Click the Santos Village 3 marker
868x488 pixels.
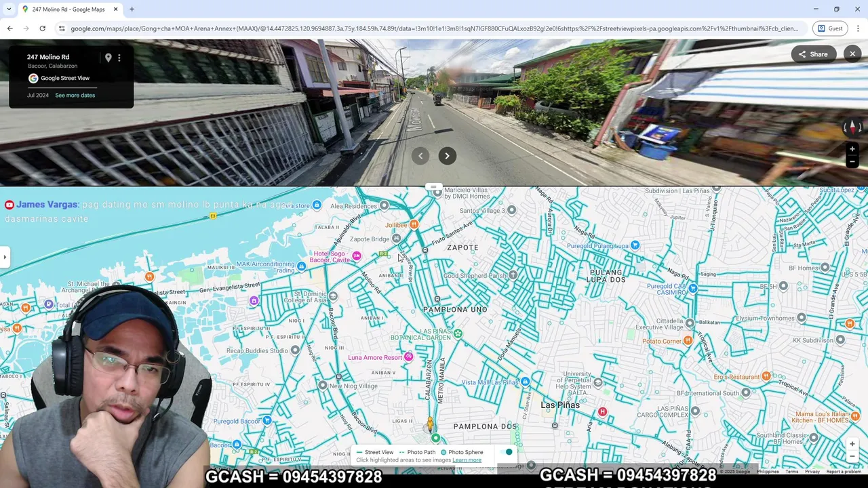[511, 210]
